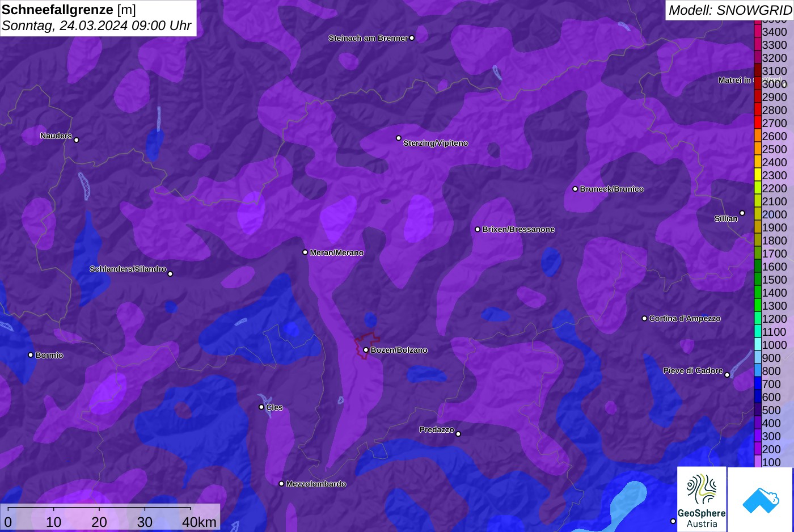Image resolution: width=794 pixels, height=532 pixels.
Task: Select the Schlanders/Silandro marker dot
Action: (x=170, y=274)
